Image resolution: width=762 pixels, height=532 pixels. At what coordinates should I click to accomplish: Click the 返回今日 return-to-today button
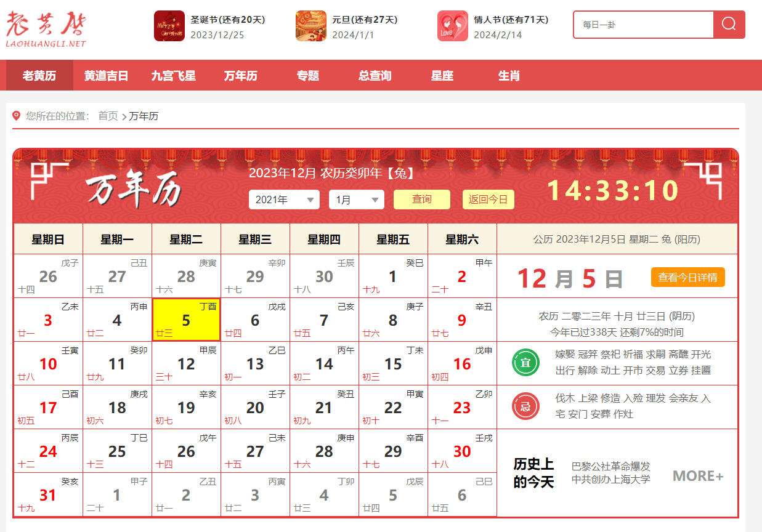pyautogui.click(x=488, y=199)
